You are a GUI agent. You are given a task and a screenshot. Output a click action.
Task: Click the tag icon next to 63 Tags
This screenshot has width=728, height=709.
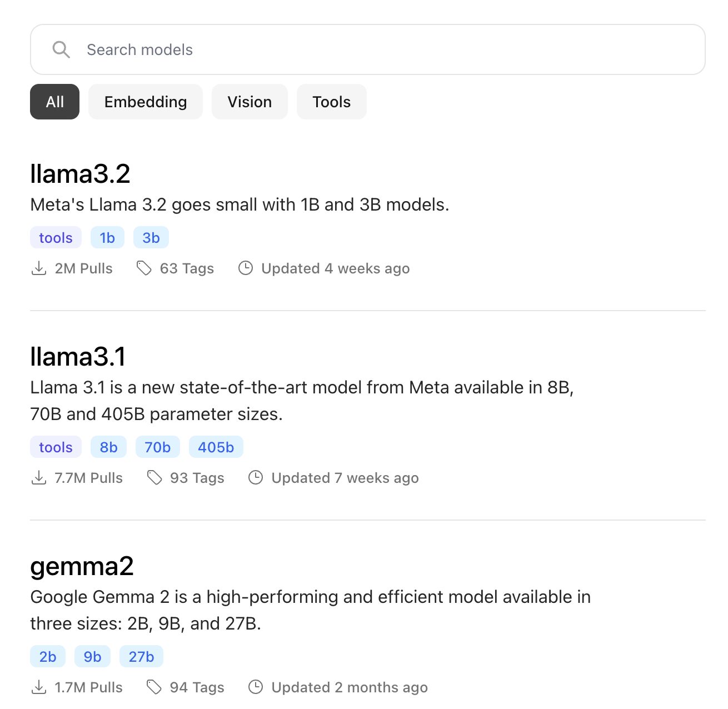click(144, 268)
